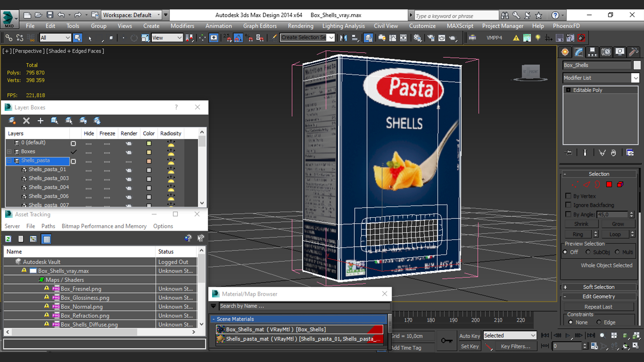The height and width of the screenshot is (362, 644).
Task: Open Paths menu in Asset Tracking
Action: (x=48, y=226)
